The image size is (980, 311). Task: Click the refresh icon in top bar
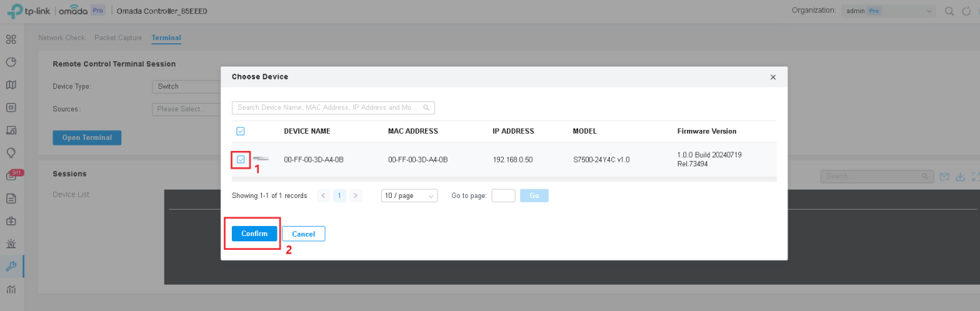tap(966, 11)
